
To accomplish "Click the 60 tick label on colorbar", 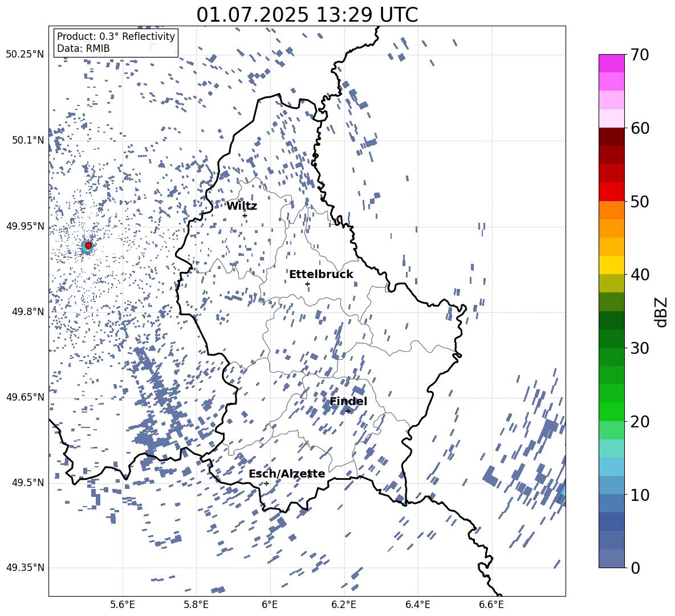I will (x=640, y=128).
